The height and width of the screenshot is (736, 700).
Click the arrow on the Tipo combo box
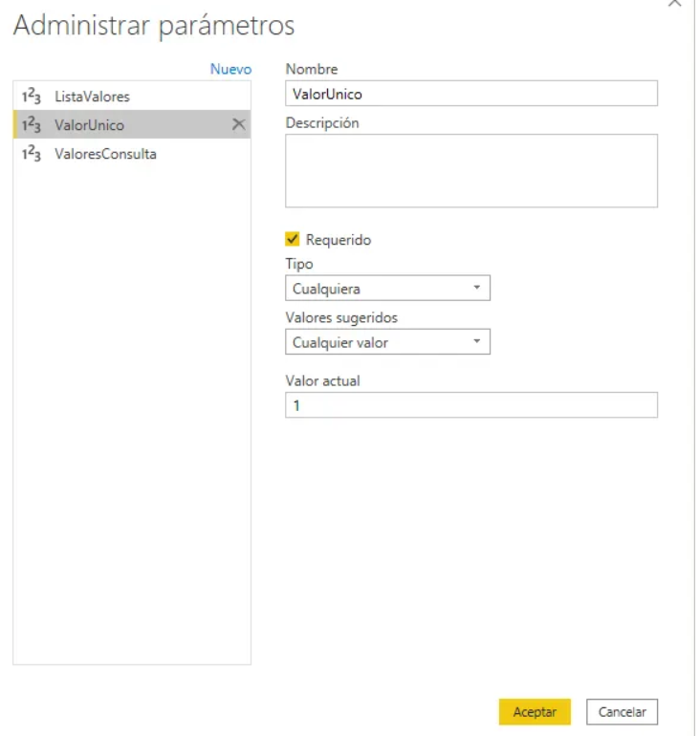point(477,288)
